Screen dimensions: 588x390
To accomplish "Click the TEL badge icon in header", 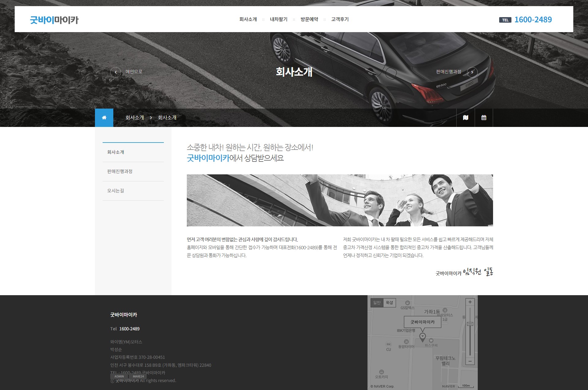I will [505, 20].
